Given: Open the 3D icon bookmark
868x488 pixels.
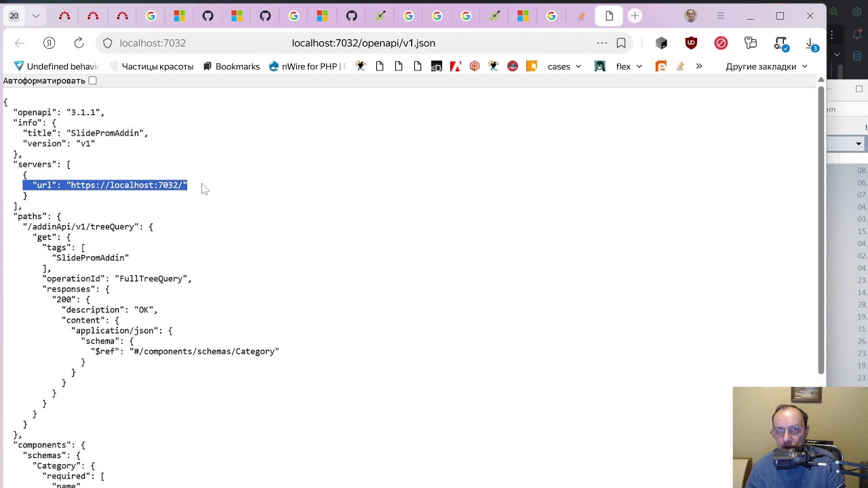Looking at the screenshot, I should pos(437,66).
